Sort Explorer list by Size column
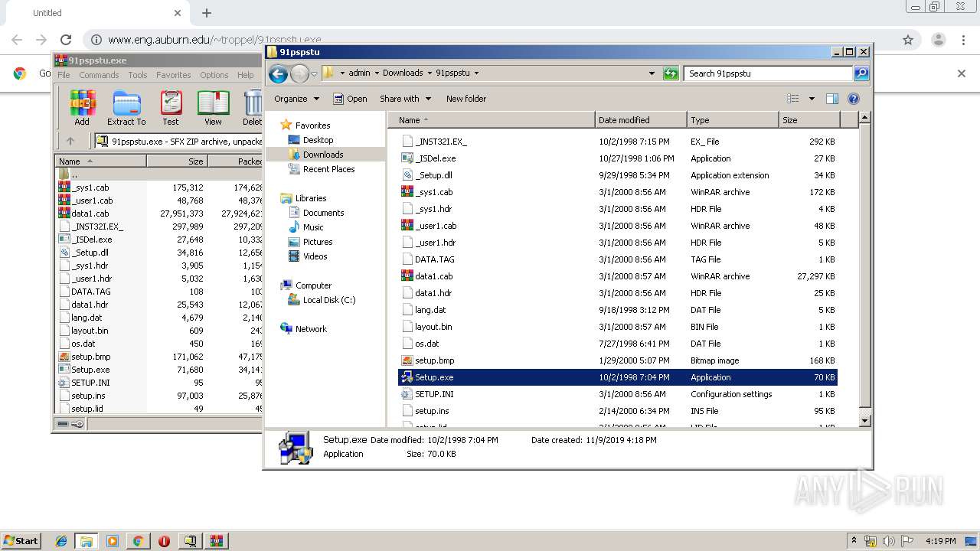The image size is (980, 551). coord(809,120)
